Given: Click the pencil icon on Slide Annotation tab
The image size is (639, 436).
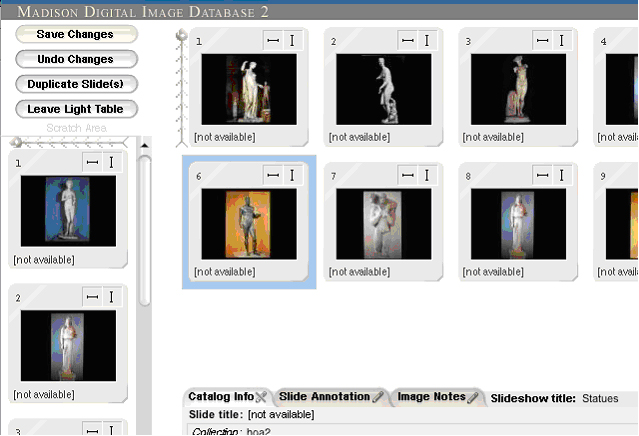Looking at the screenshot, I should [x=378, y=396].
